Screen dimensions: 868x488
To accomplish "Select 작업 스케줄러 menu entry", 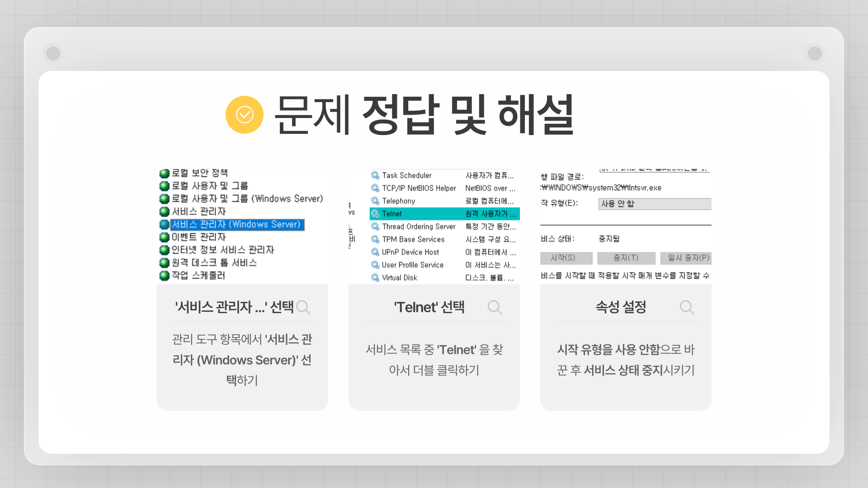I will click(x=198, y=275).
